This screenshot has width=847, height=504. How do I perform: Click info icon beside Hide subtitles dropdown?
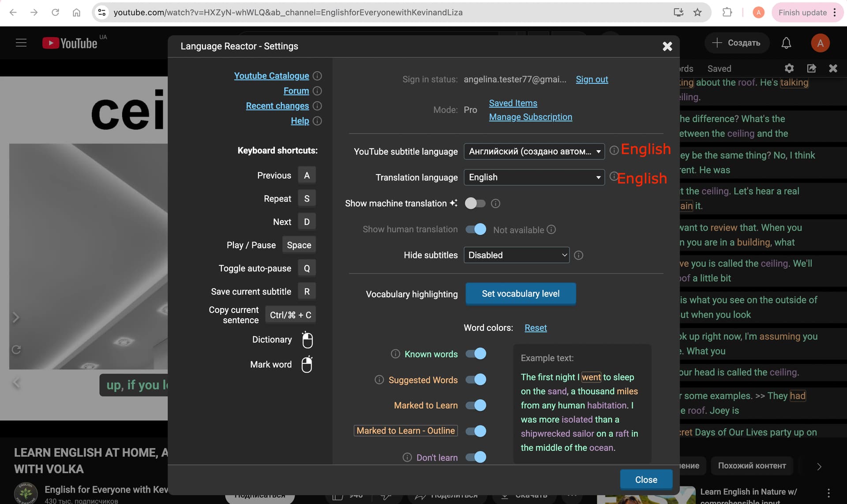(x=579, y=255)
